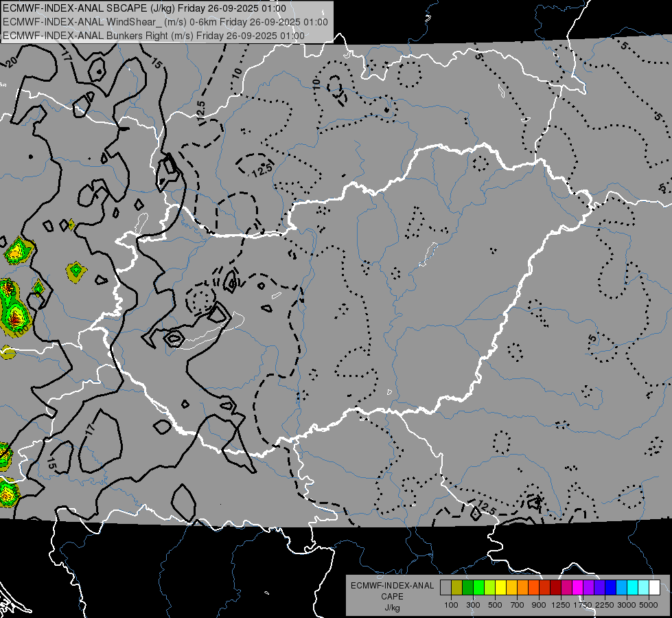The width and height of the screenshot is (672, 618).
Task: Click the yellow swatch in CAPE legend
Action: [501, 587]
